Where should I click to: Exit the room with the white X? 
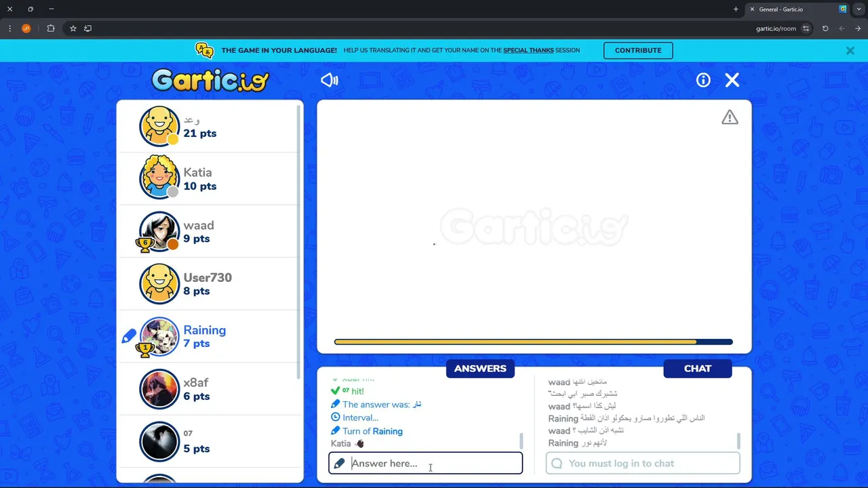click(x=732, y=80)
